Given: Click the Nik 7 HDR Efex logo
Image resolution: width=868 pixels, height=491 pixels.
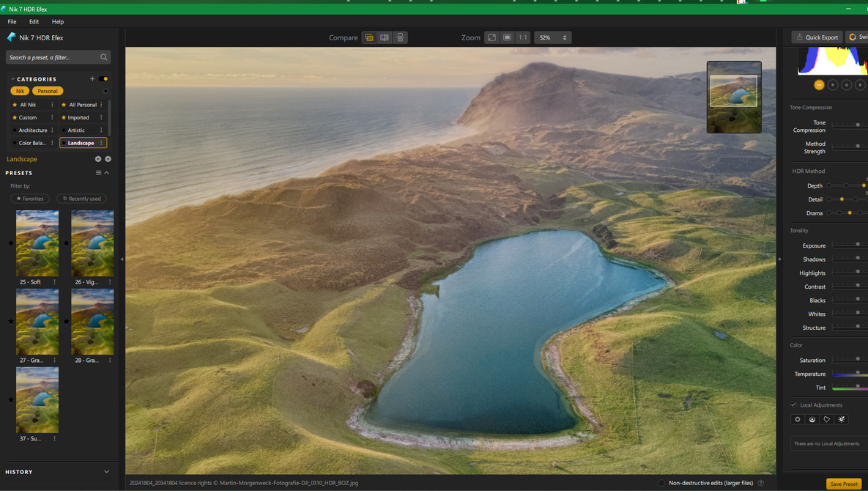Looking at the screenshot, I should click(11, 37).
